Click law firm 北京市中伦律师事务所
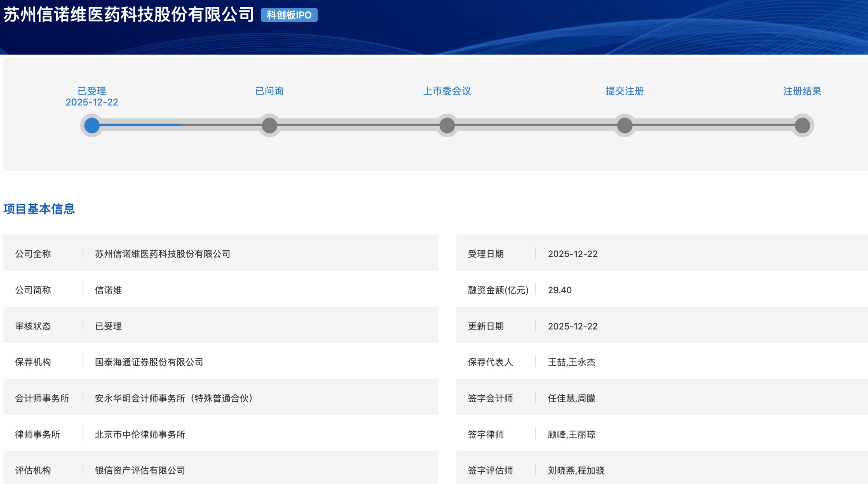Screen dimensions: 868x484 click(x=140, y=434)
